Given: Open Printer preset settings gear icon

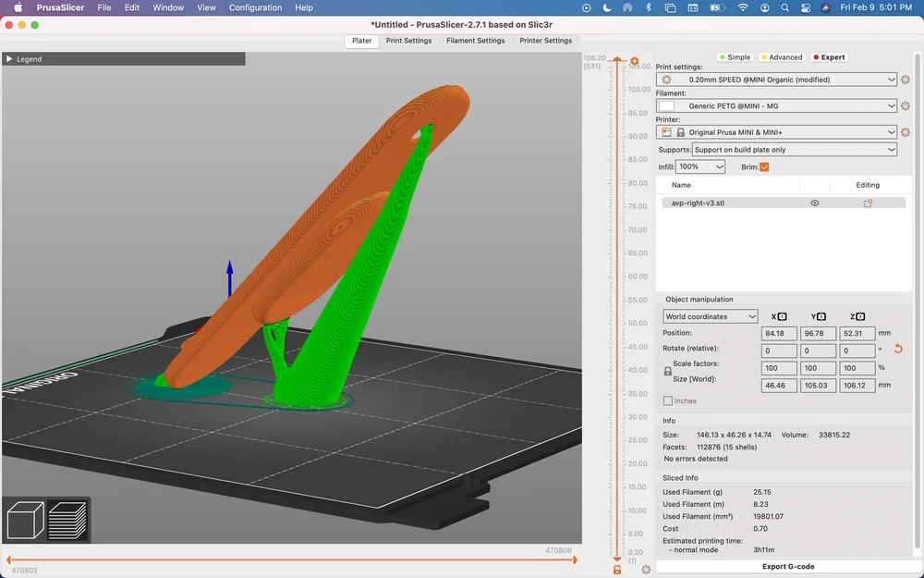Looking at the screenshot, I should pos(906,132).
